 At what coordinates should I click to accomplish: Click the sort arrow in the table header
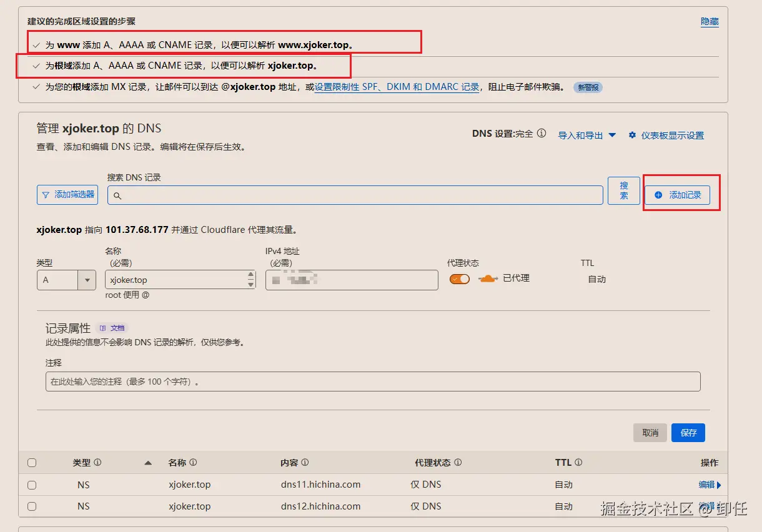[x=148, y=463]
